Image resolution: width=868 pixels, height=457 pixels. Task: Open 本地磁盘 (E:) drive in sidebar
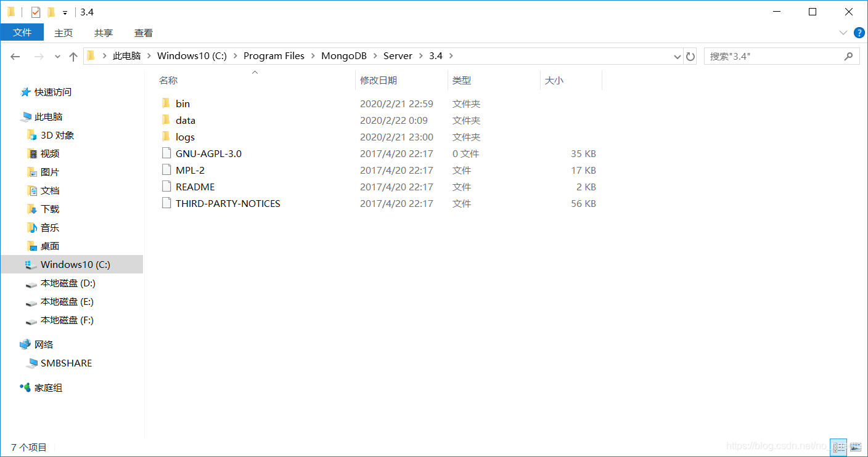click(67, 302)
